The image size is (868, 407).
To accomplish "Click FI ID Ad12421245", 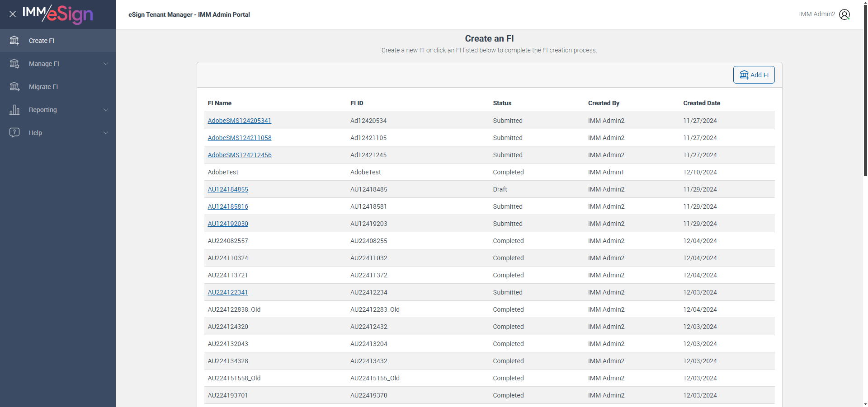I will [368, 155].
